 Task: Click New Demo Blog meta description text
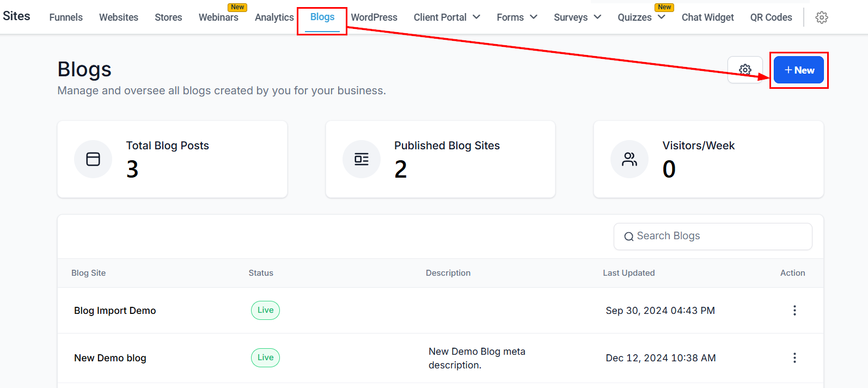[477, 358]
